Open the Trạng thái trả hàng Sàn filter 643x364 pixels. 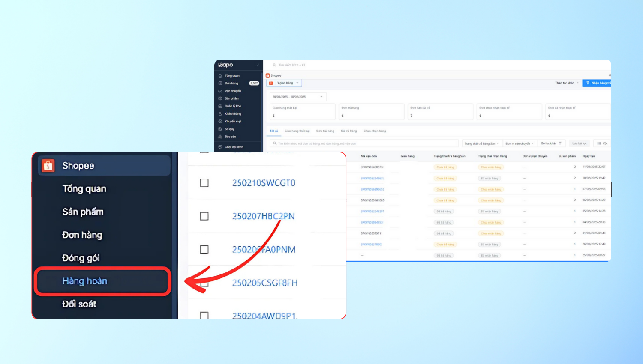(481, 143)
